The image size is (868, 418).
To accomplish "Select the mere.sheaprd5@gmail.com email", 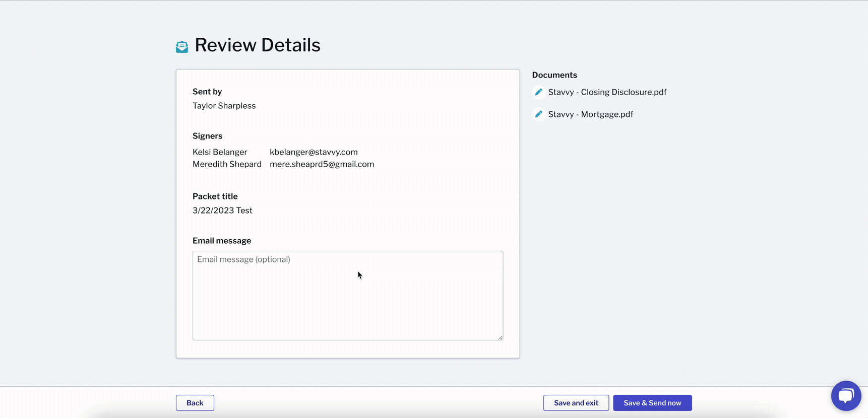I will click(322, 164).
